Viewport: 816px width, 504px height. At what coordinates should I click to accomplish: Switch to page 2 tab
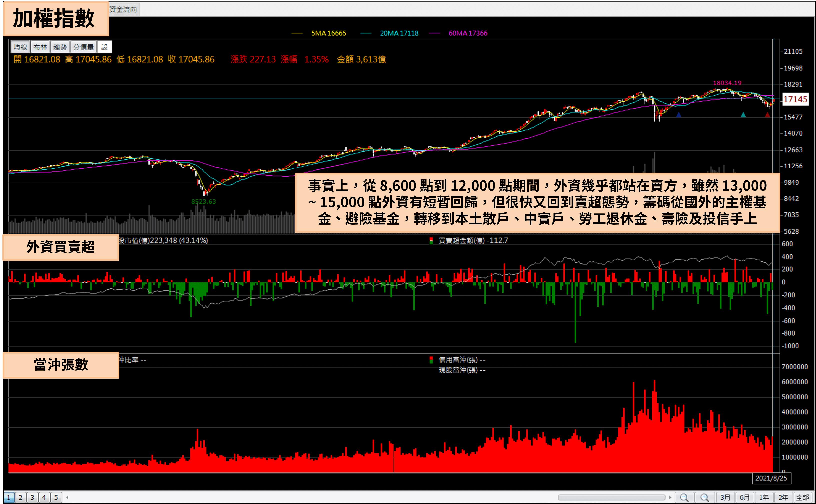(x=21, y=497)
